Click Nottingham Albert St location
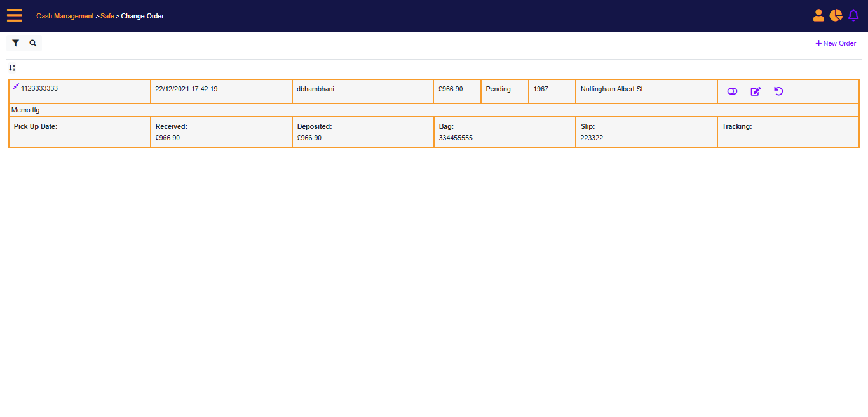The width and height of the screenshot is (868, 417). pyautogui.click(x=612, y=89)
